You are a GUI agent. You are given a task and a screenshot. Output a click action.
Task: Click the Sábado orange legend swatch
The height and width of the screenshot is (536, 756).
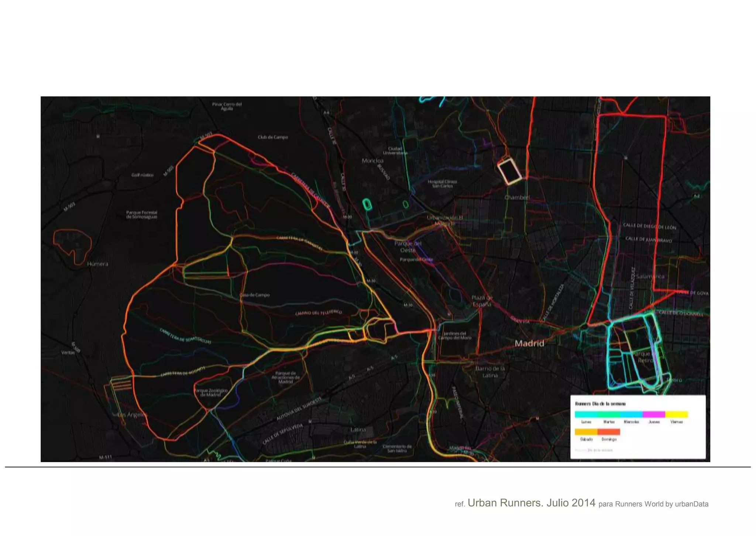pyautogui.click(x=586, y=432)
